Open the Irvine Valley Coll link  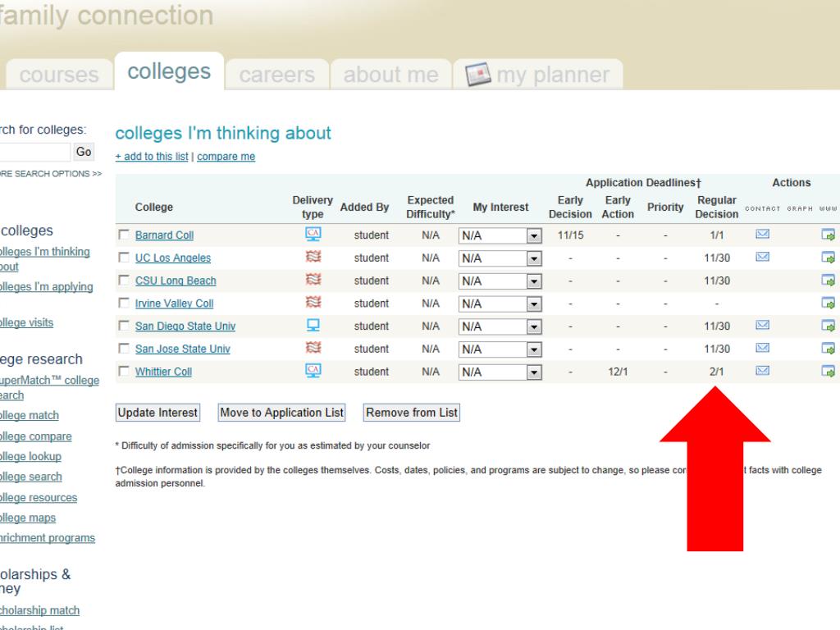(174, 304)
